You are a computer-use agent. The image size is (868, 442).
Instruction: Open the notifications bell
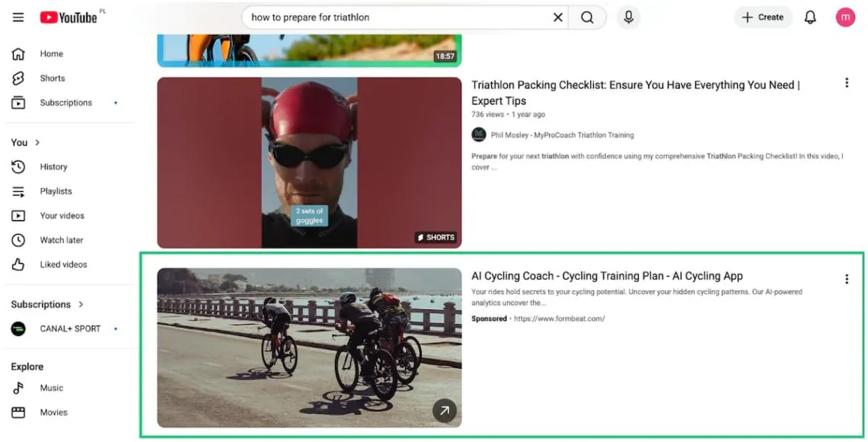pos(810,17)
